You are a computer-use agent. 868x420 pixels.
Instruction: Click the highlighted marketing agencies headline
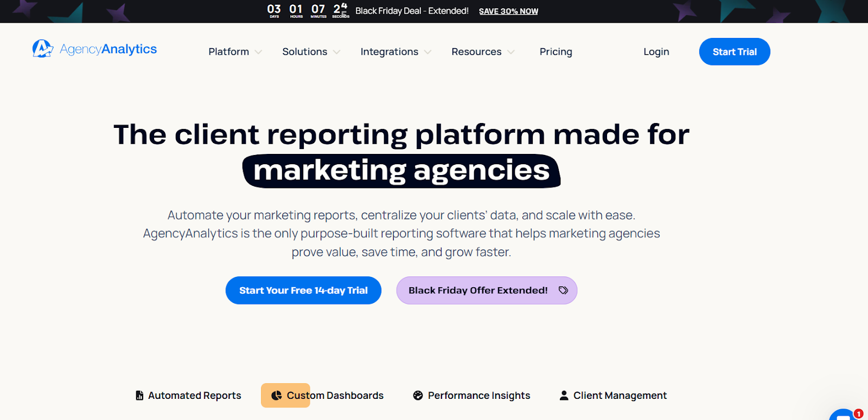click(x=401, y=171)
